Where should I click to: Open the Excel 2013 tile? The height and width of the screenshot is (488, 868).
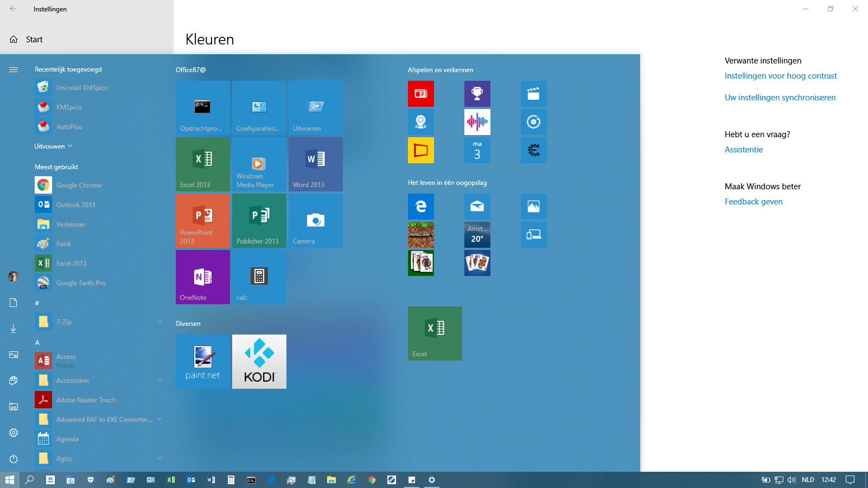(x=203, y=164)
